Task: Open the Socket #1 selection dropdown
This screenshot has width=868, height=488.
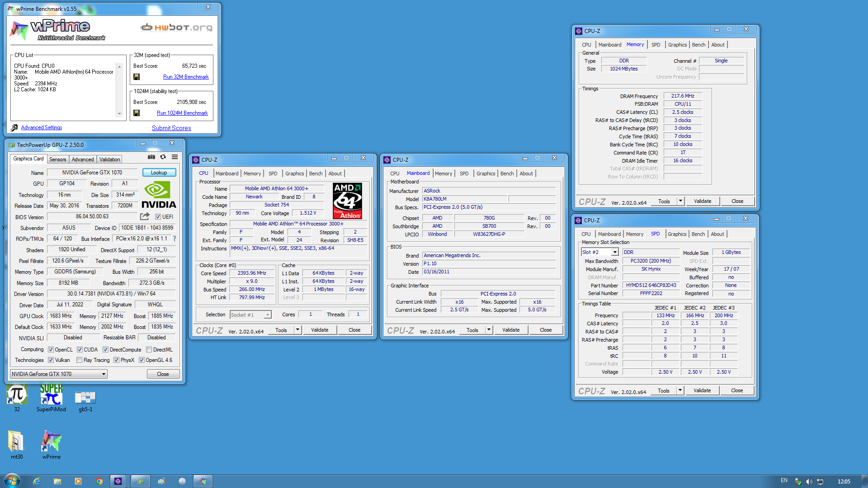Action: tap(250, 315)
